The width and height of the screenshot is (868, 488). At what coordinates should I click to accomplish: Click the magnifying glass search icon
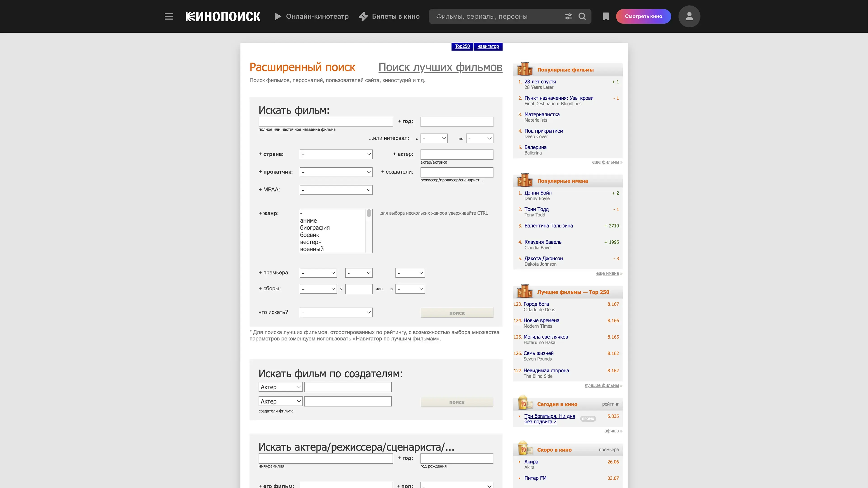582,16
